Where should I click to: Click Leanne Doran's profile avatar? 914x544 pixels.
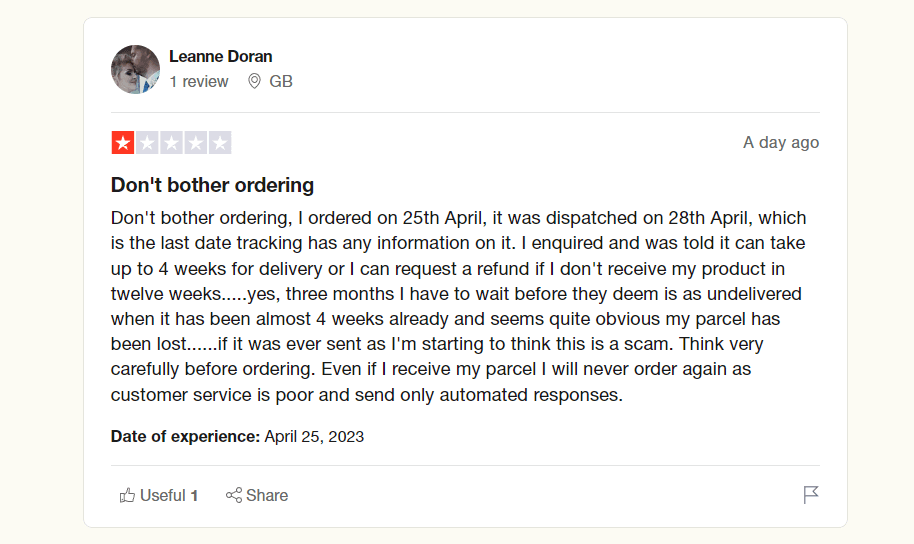(135, 70)
